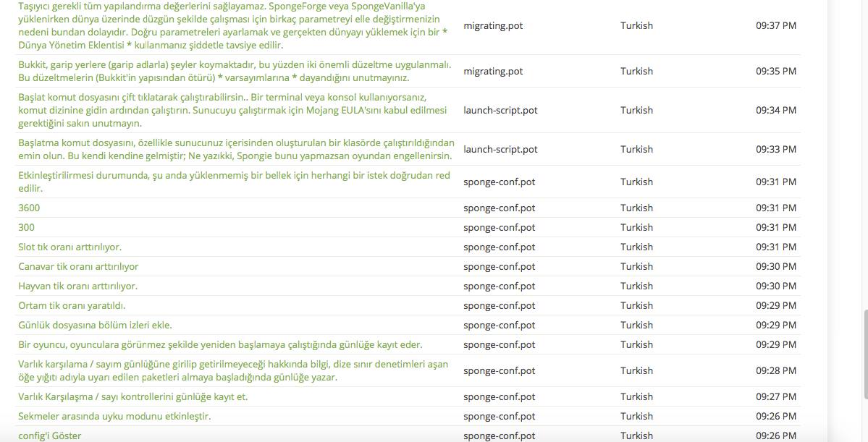Click the 09:35 PM timestamp
868x442 pixels.
(x=776, y=71)
